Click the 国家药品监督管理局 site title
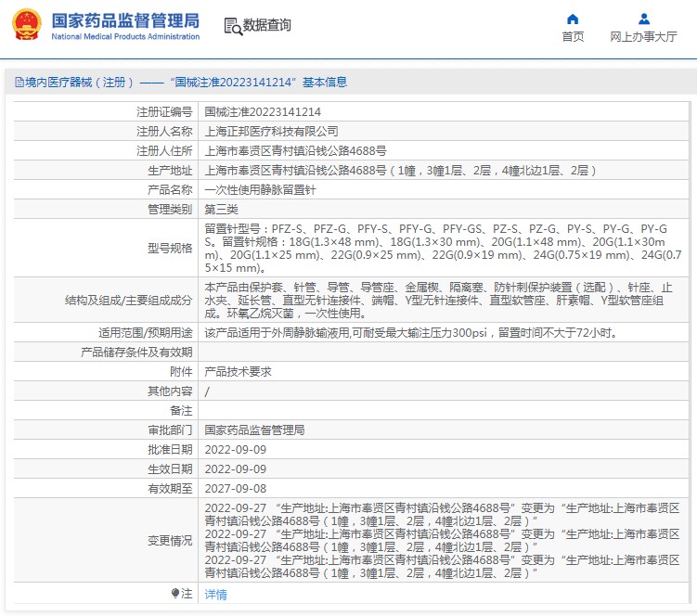This screenshot has width=697, height=616. (x=124, y=19)
